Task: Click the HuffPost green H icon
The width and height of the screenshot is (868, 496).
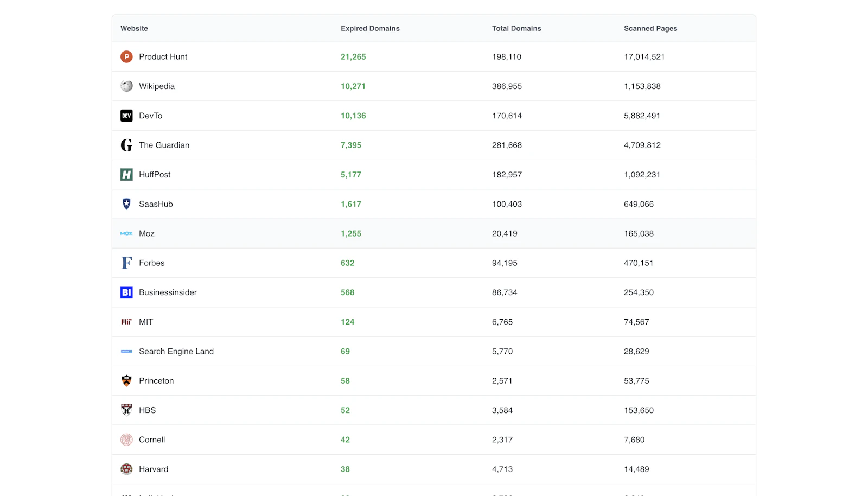Action: click(x=126, y=174)
